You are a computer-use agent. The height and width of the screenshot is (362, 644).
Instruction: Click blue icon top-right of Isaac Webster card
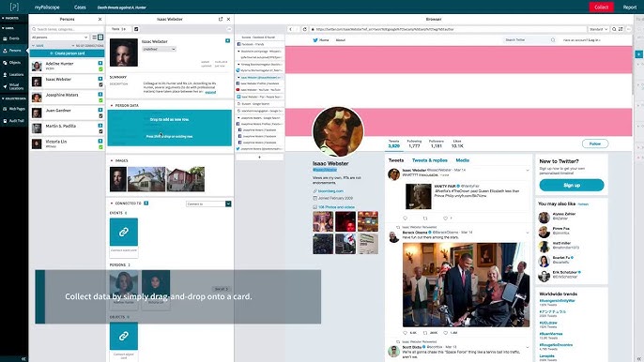tap(227, 40)
